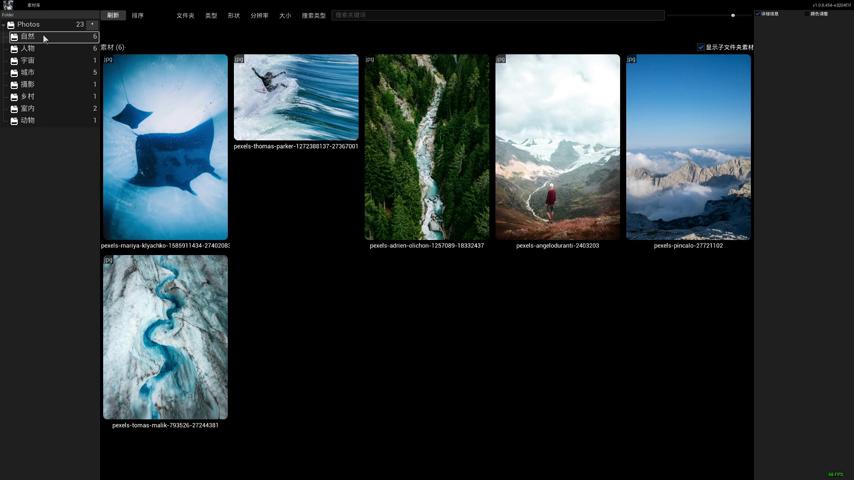Open the 类型 filter dropdown
The width and height of the screenshot is (854, 480).
(211, 16)
